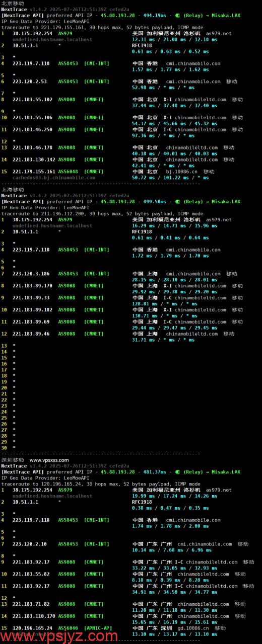This screenshot has width=262, height=644.
Task: Click IP address 221.183.130.142
Action: coord(34,160)
